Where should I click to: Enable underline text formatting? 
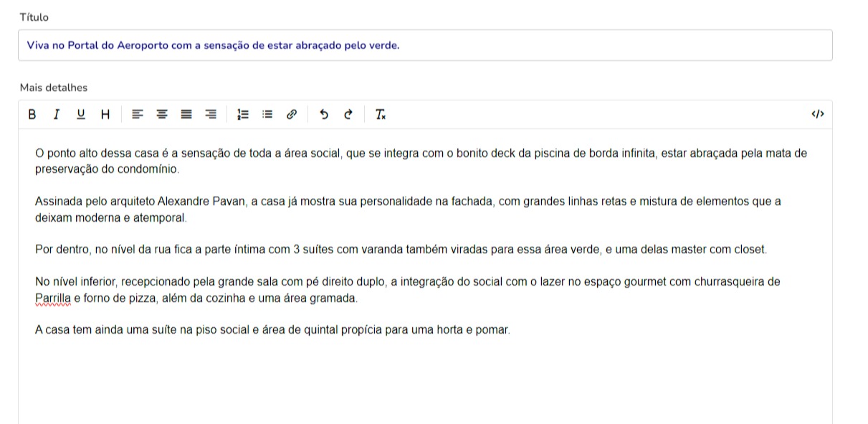click(80, 114)
